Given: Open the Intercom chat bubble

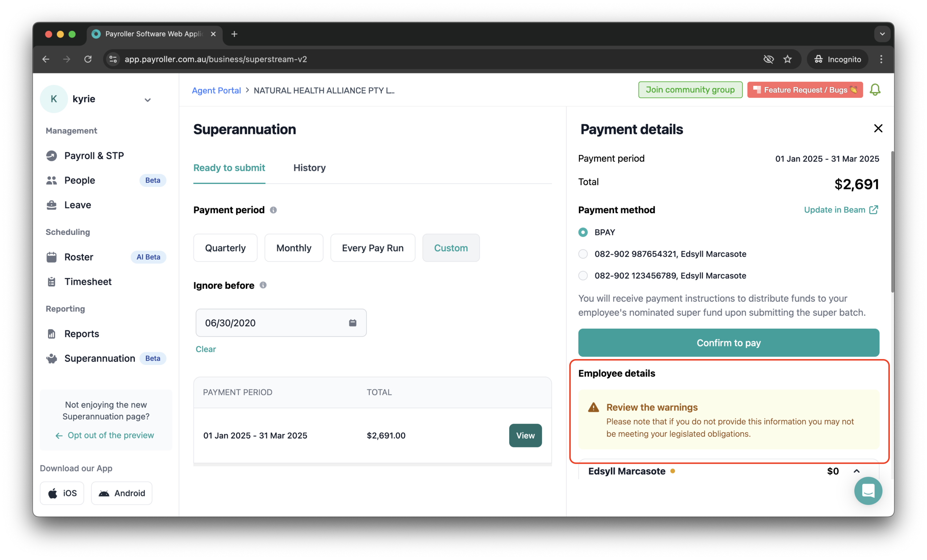Looking at the screenshot, I should coord(868,491).
